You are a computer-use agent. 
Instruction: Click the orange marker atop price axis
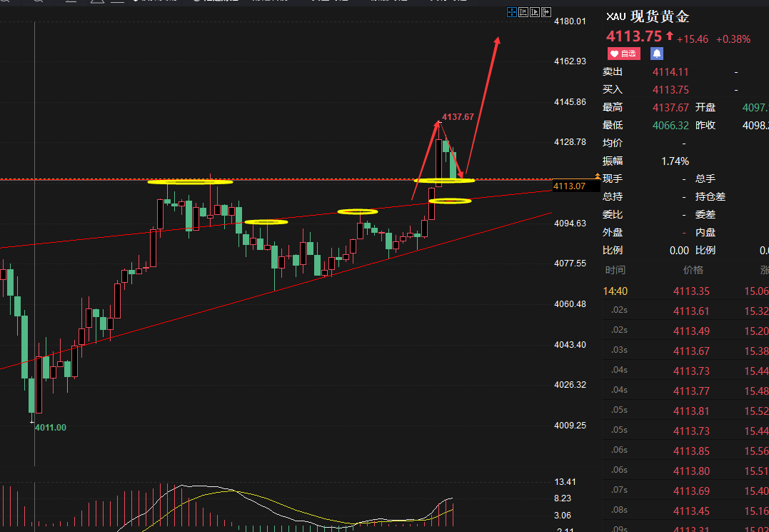(x=598, y=175)
